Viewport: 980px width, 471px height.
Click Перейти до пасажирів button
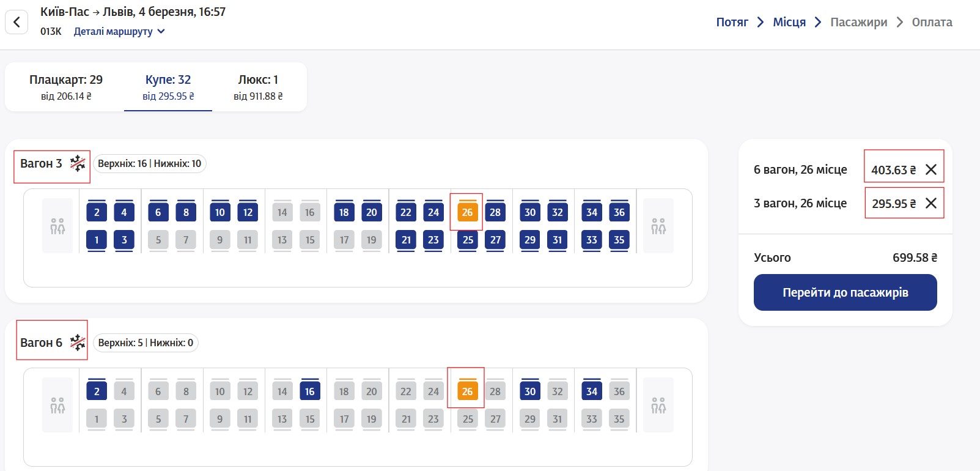click(x=845, y=292)
